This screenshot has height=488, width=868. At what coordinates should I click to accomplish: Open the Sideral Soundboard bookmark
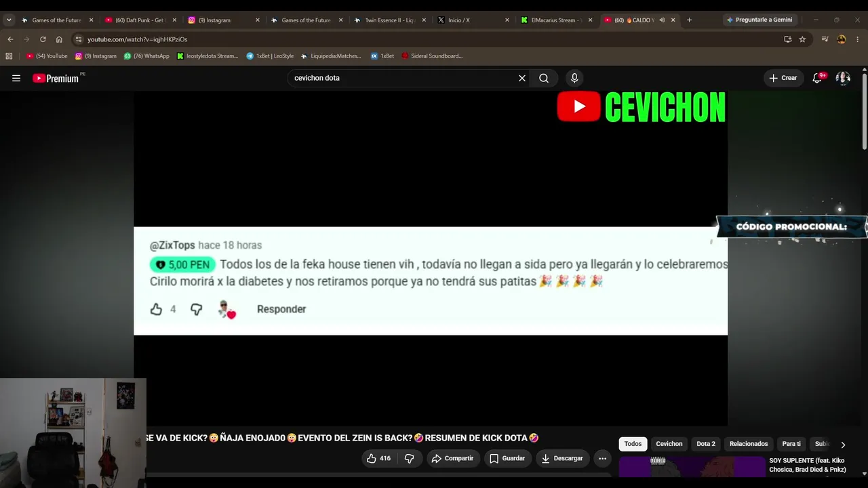432,56
